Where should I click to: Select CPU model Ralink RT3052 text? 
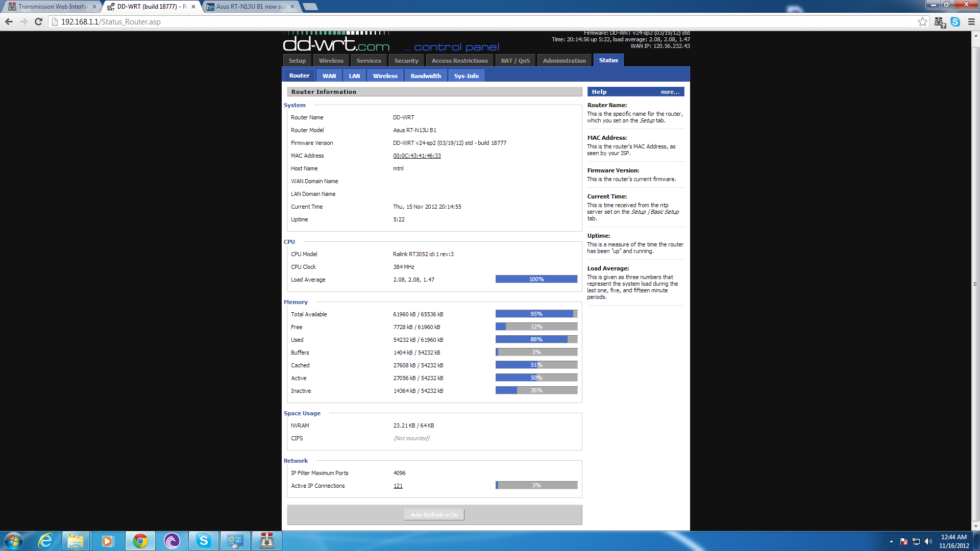point(423,255)
